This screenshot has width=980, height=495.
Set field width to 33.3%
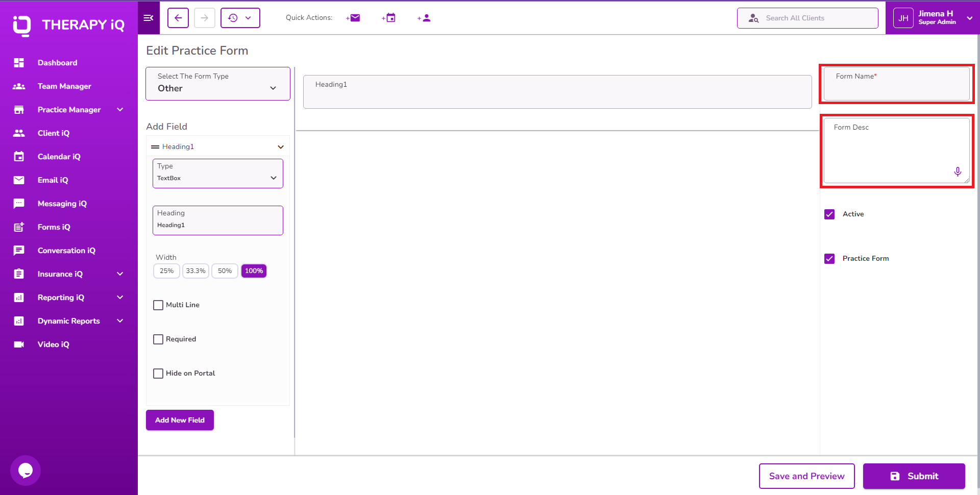195,271
